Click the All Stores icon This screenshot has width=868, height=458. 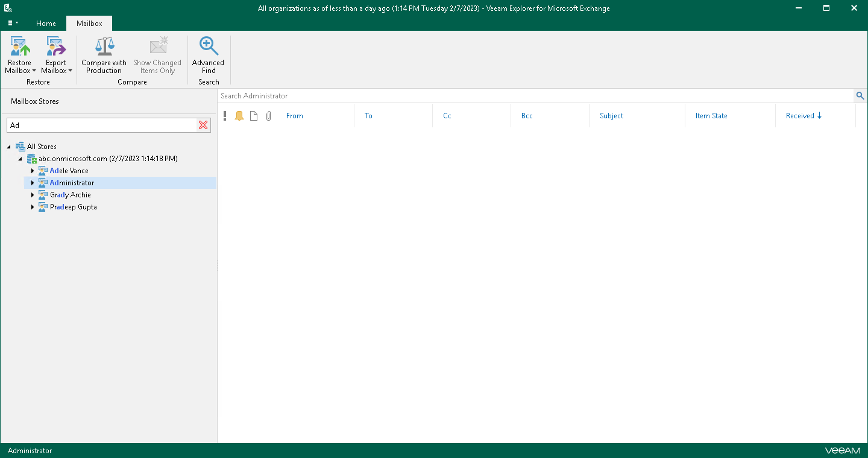tap(20, 147)
